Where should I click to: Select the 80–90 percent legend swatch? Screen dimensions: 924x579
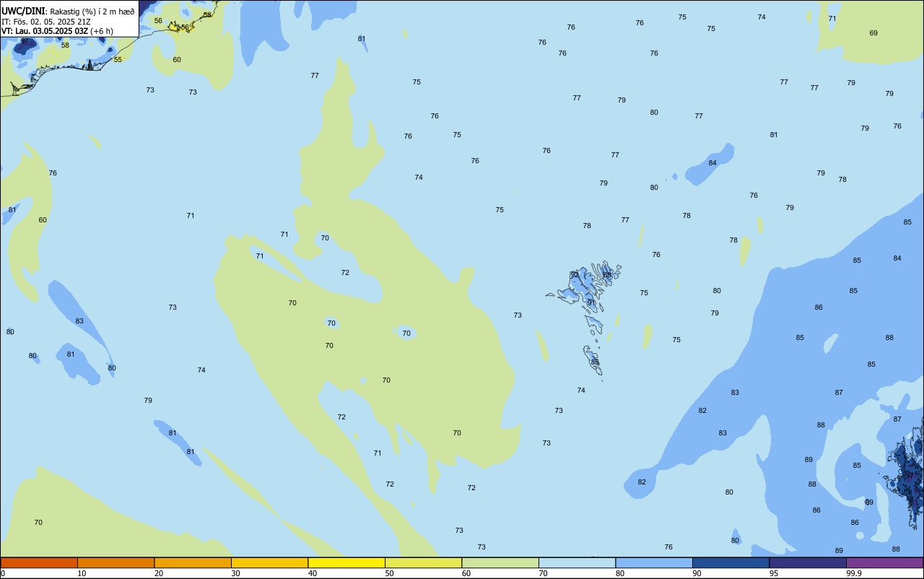[654, 562]
